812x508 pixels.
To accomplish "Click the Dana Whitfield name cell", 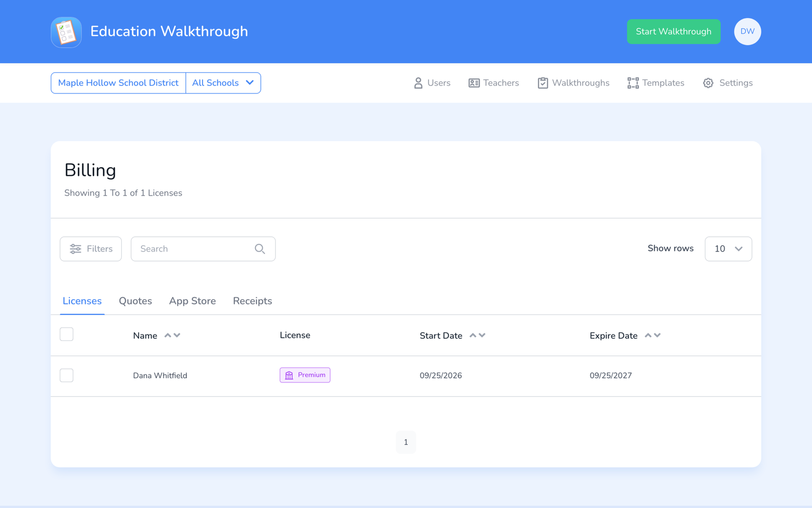I will coord(160,375).
